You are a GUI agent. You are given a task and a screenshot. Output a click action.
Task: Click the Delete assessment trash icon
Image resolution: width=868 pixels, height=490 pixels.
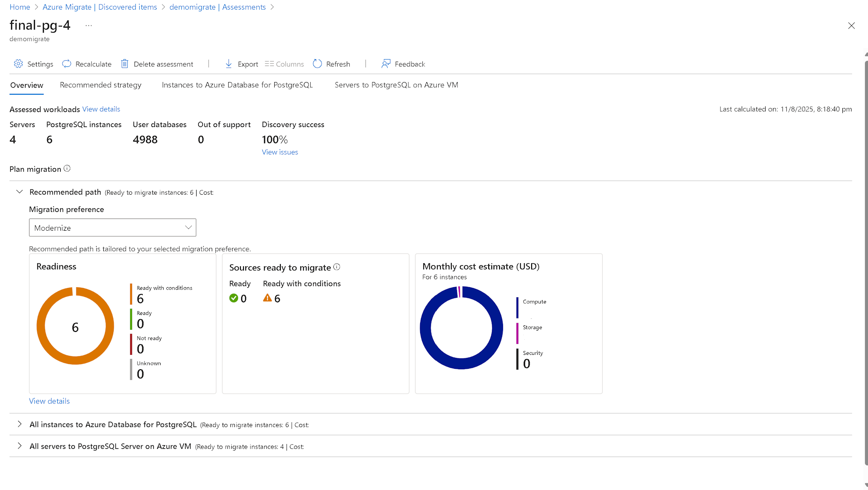click(125, 64)
